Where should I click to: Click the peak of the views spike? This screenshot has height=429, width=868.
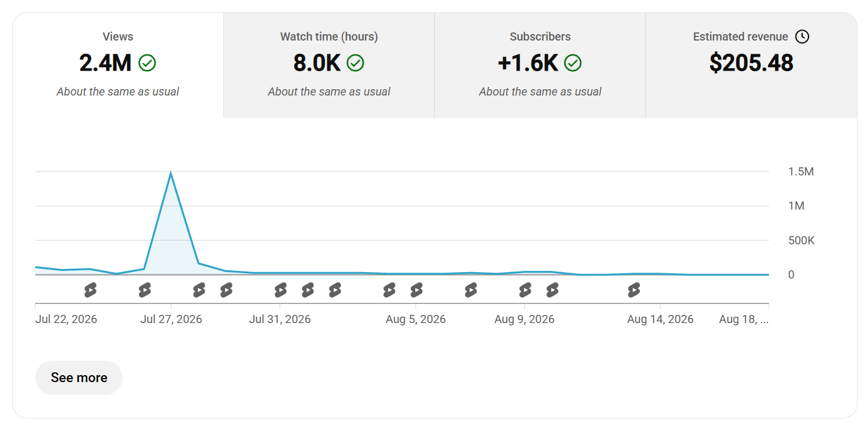(171, 173)
